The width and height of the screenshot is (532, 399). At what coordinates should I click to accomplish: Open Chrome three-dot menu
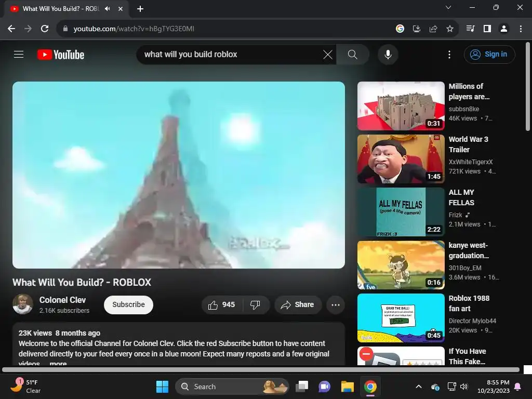point(521,29)
